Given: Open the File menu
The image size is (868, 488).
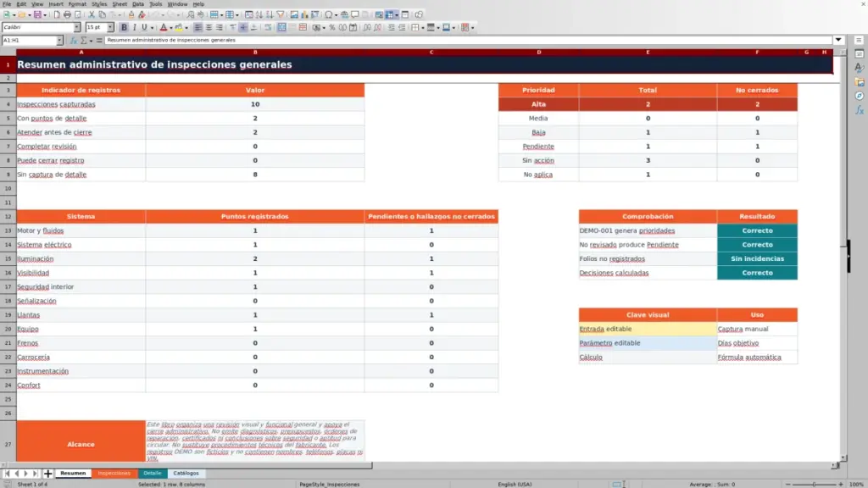Looking at the screenshot, I should (x=7, y=4).
